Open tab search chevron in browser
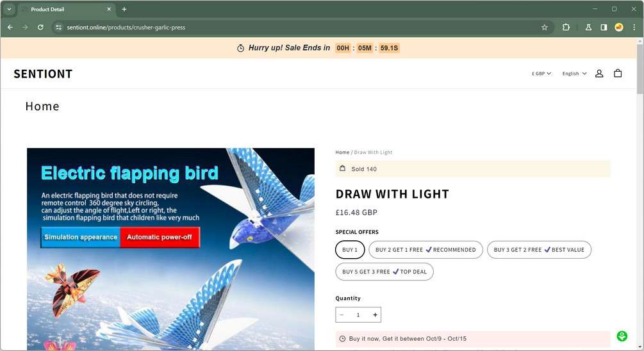 (x=8, y=9)
